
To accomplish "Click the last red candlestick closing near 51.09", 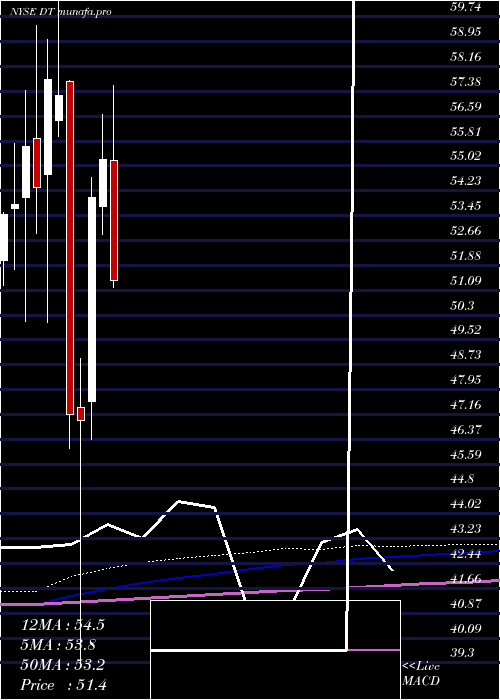I will (x=114, y=221).
